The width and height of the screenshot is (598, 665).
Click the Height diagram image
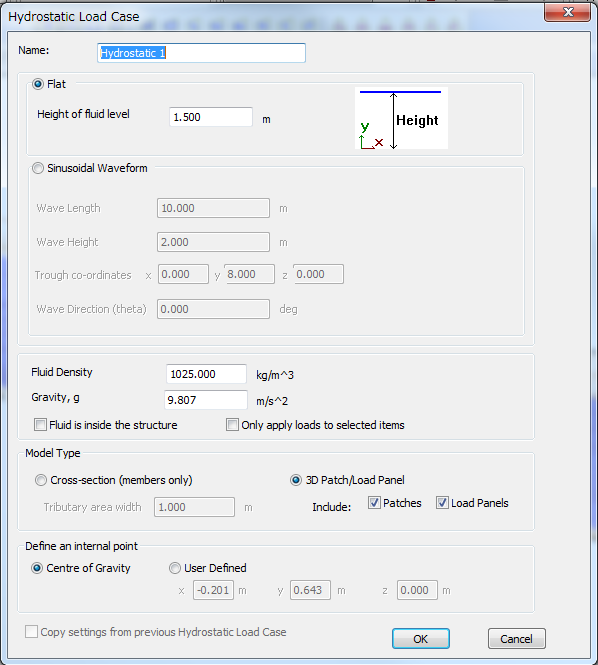[401, 118]
